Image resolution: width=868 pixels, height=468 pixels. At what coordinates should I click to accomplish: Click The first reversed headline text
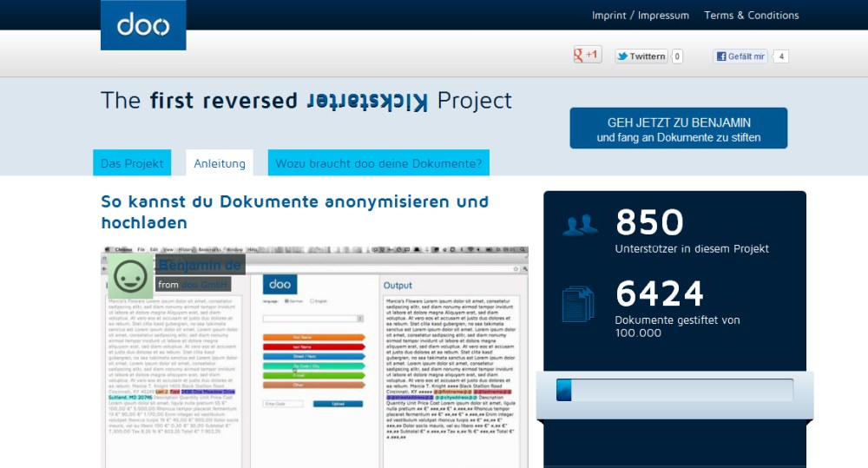[200, 101]
